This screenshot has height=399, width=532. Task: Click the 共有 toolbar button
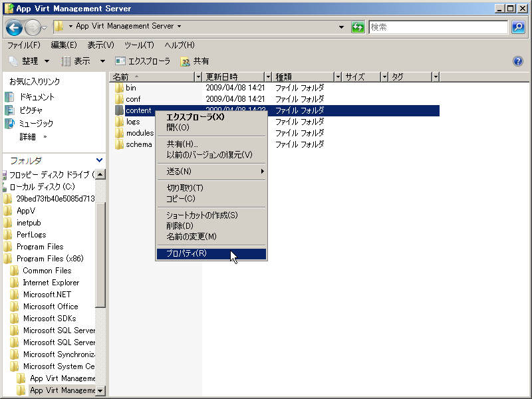pos(195,61)
